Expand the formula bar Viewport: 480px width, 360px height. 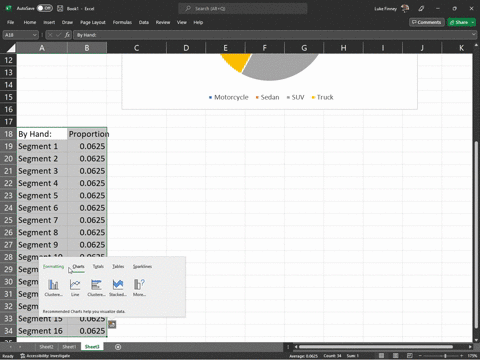[474, 34]
